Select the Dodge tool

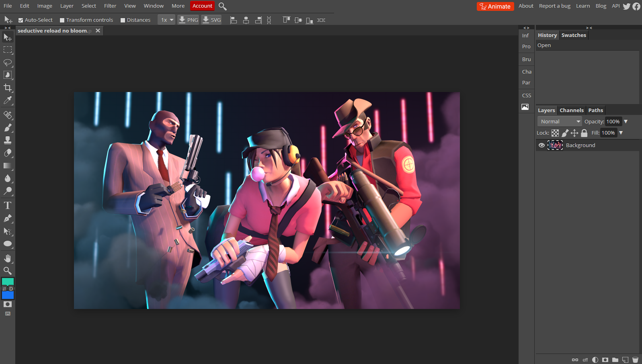(x=8, y=191)
